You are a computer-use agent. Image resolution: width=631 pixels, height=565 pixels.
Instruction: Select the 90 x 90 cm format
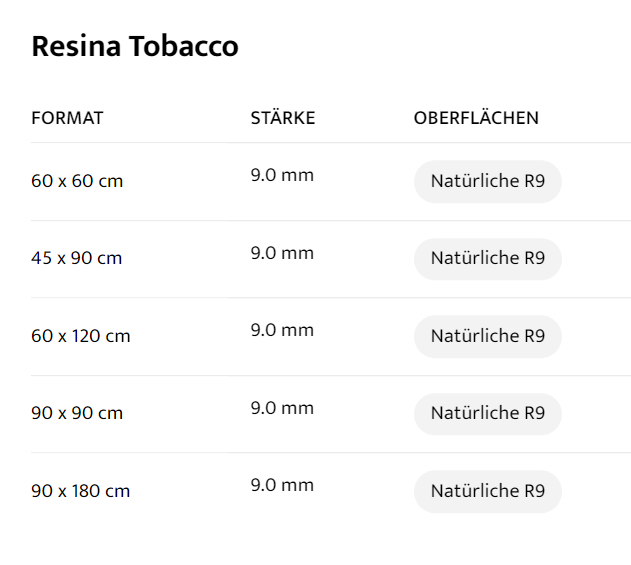(x=77, y=413)
